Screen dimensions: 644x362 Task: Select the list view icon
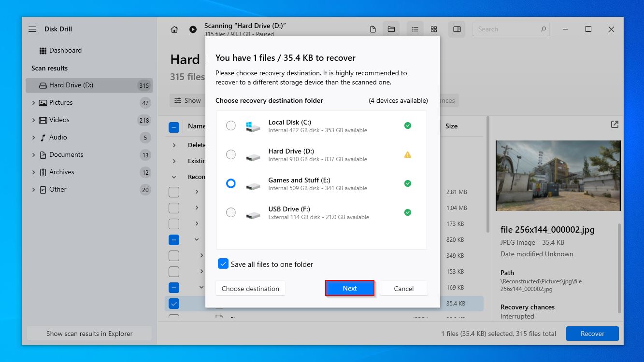click(415, 29)
